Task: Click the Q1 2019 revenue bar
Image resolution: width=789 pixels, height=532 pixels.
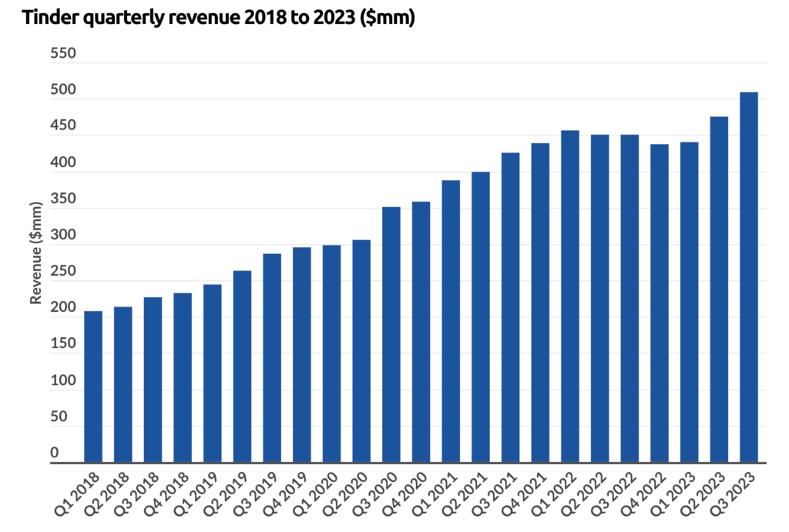Action: (x=213, y=373)
